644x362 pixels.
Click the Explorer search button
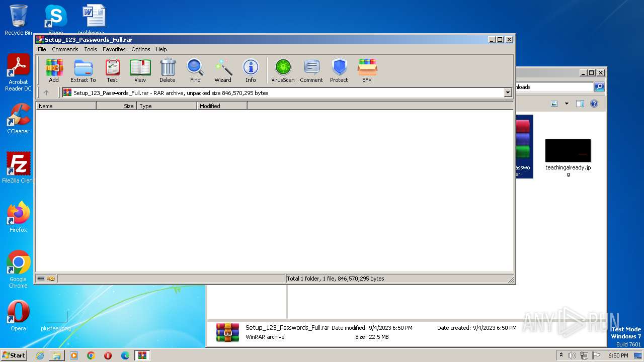[599, 87]
